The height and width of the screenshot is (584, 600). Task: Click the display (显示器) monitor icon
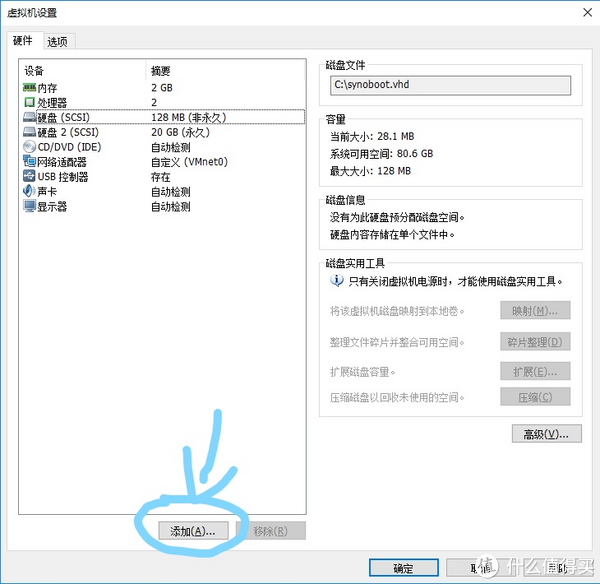[x=29, y=206]
